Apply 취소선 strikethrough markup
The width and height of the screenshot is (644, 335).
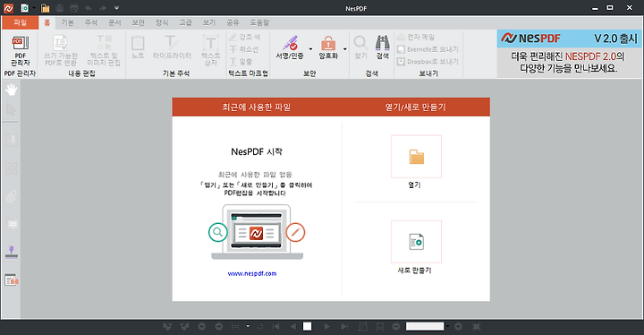click(x=244, y=49)
